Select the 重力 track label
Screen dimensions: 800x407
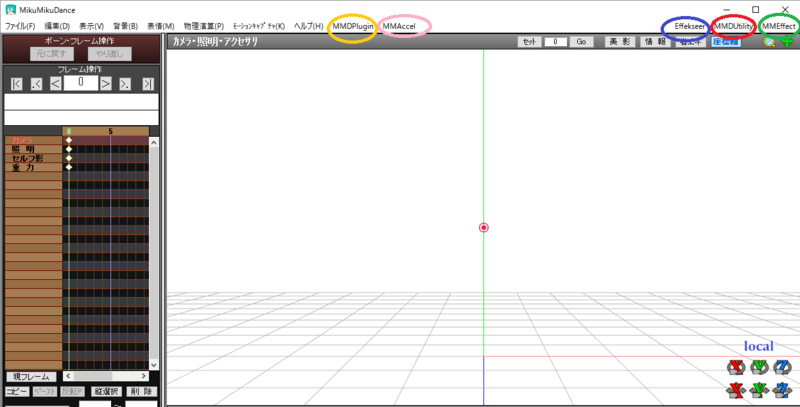coord(33,167)
